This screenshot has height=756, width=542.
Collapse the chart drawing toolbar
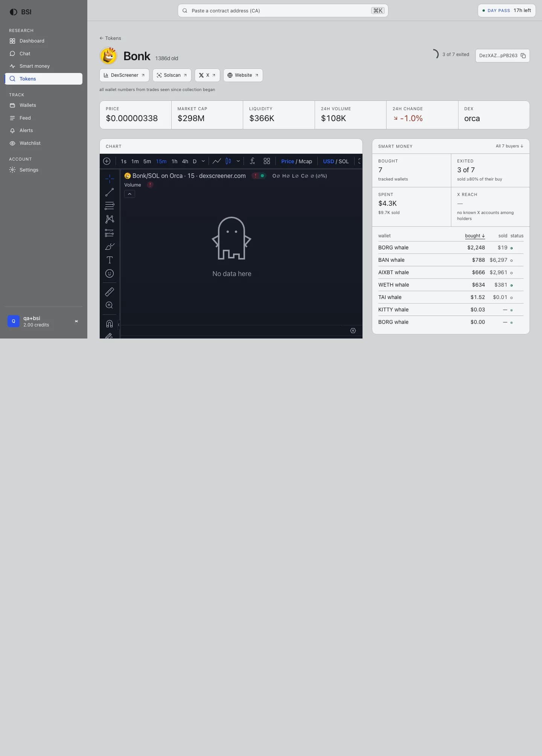(119, 324)
